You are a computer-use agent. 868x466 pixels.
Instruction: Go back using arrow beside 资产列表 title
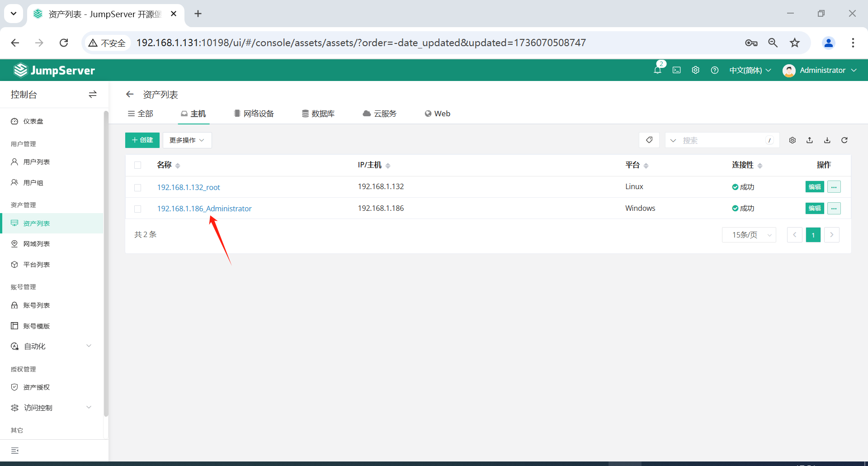point(130,94)
